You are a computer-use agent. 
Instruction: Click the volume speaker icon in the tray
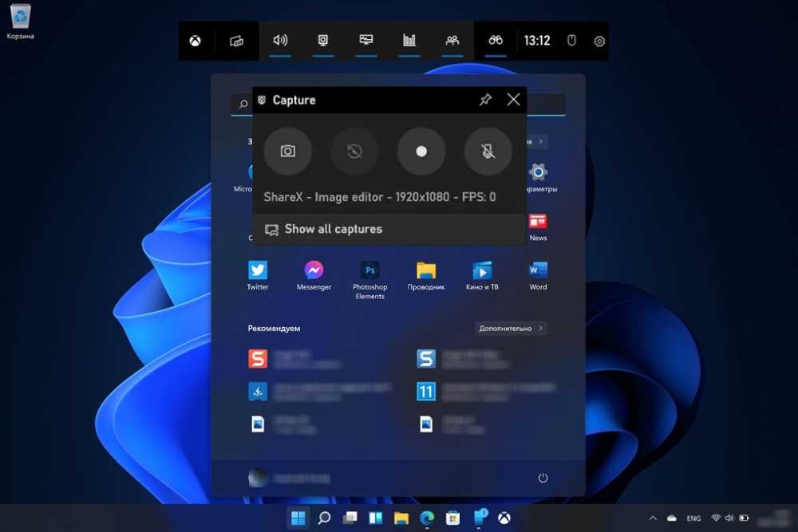pos(730,518)
